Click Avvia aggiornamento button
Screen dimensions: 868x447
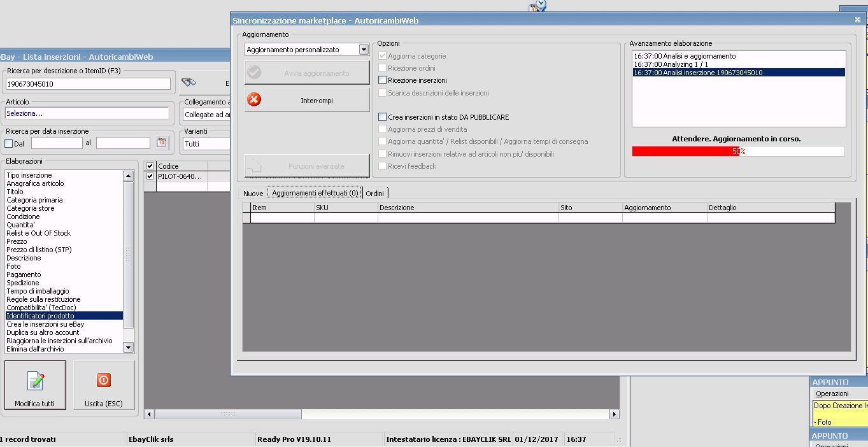(x=307, y=73)
